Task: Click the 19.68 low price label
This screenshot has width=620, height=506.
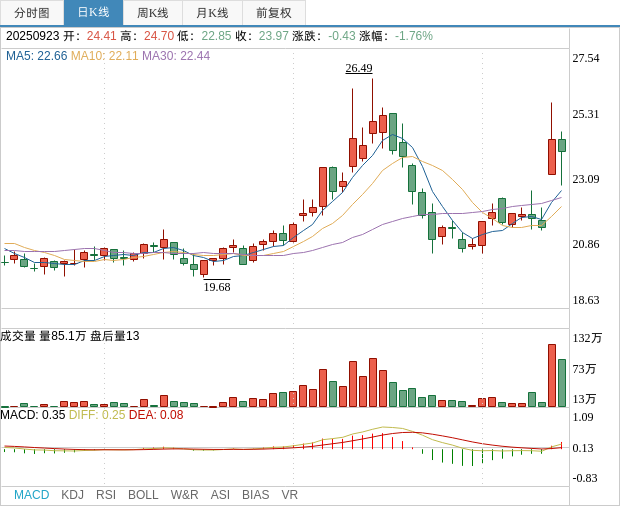Action: [x=217, y=287]
